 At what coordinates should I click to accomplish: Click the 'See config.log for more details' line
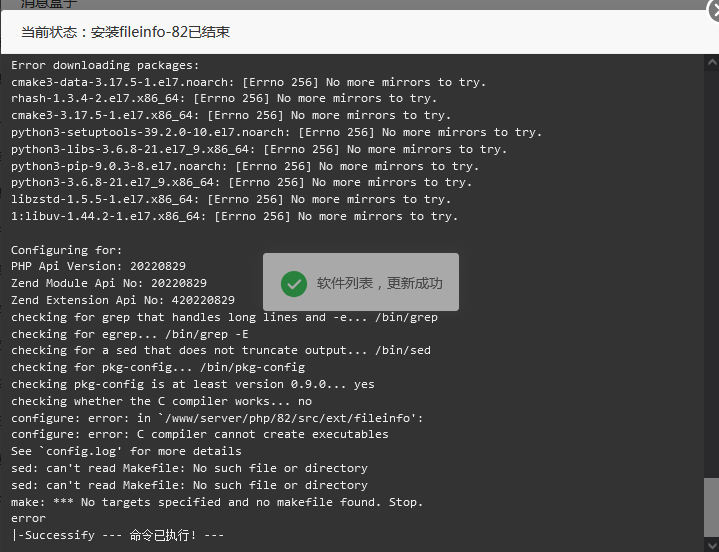(126, 451)
